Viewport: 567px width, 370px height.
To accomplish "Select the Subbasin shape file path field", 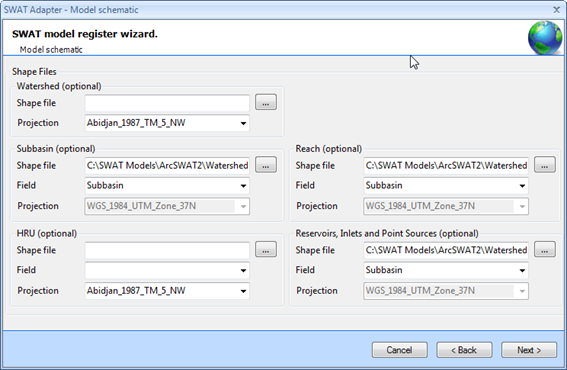I will [167, 166].
